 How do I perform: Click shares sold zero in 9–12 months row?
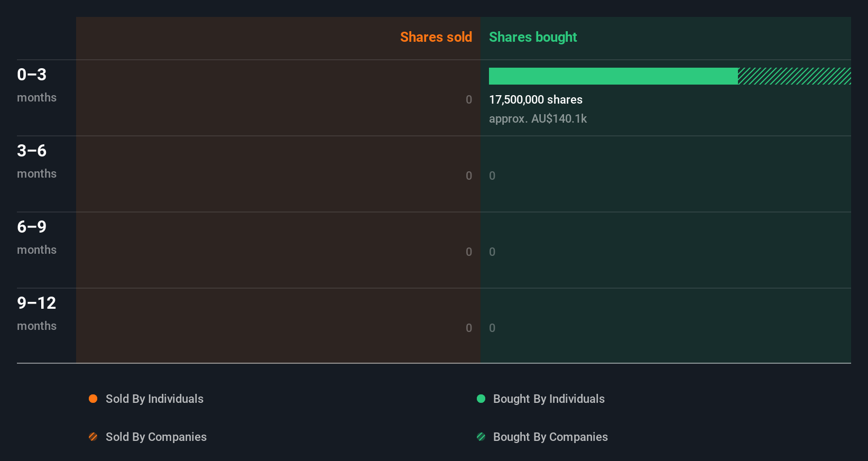[x=469, y=328]
